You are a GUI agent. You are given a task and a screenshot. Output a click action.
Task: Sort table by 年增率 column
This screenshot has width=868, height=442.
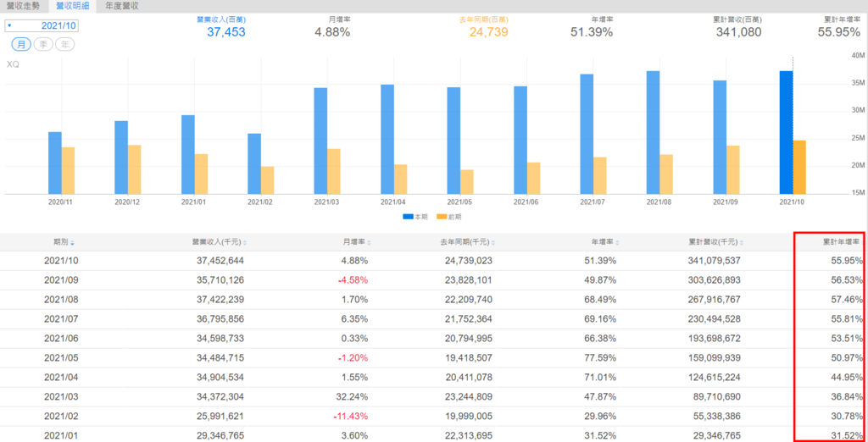coord(605,242)
